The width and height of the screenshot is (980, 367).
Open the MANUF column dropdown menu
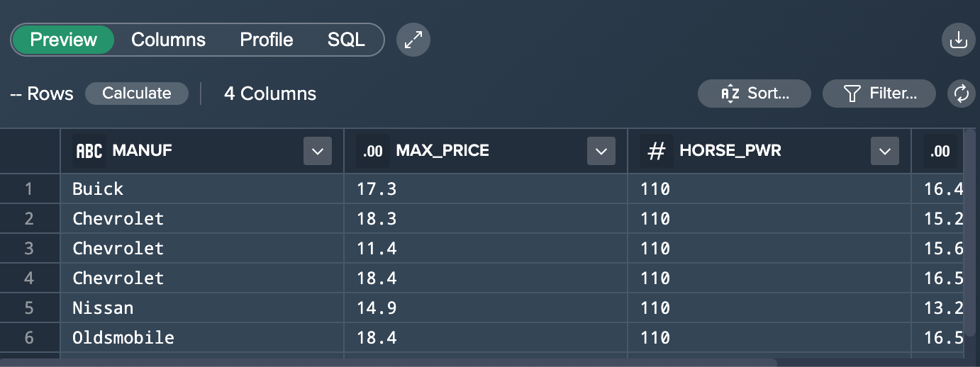pyautogui.click(x=318, y=151)
